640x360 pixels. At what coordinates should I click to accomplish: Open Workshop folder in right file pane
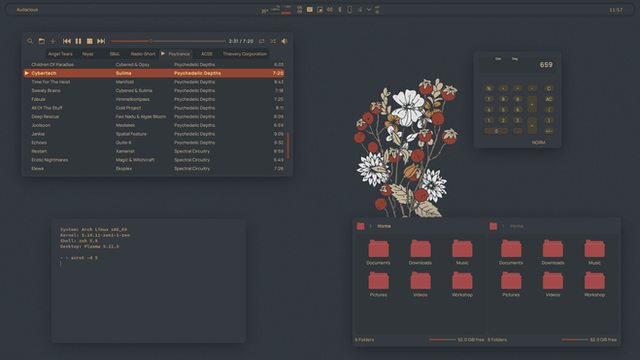coord(594,284)
